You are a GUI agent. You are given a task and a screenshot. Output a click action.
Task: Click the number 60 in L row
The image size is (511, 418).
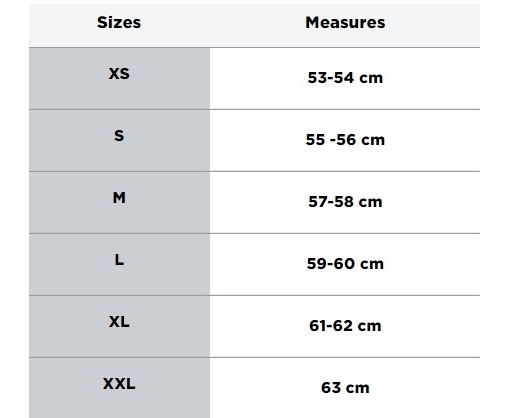[344, 264]
